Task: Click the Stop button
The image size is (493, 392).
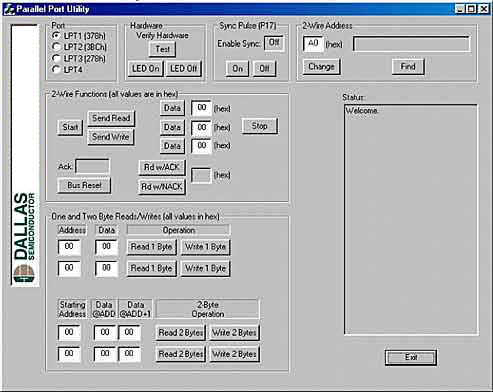Action: 259,126
